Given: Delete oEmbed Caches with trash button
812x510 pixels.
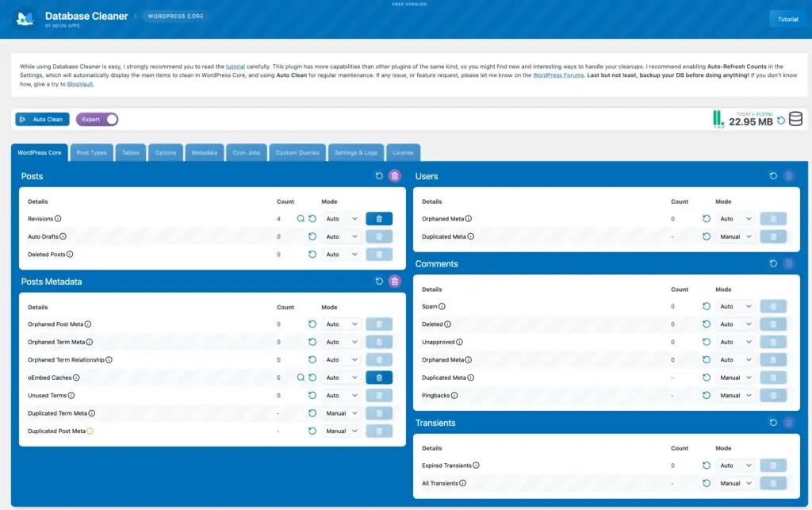Looking at the screenshot, I should tap(379, 378).
